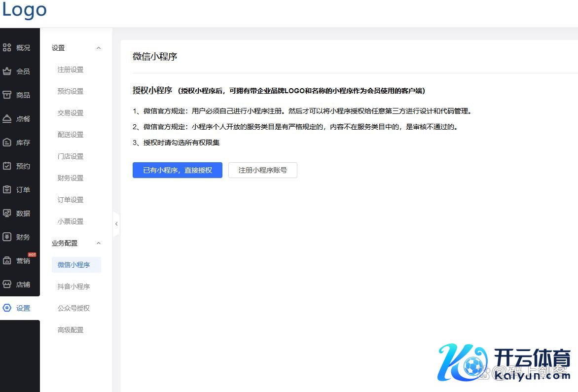Collapse the 业务配置 section chevron
578x392 pixels.
[99, 243]
